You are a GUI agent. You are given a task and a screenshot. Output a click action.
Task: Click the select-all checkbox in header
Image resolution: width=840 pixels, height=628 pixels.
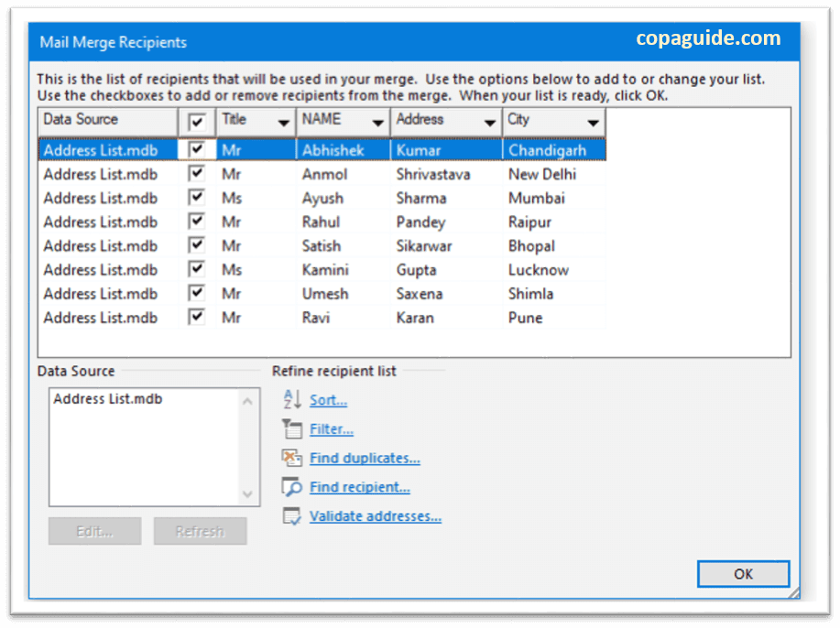pos(196,121)
